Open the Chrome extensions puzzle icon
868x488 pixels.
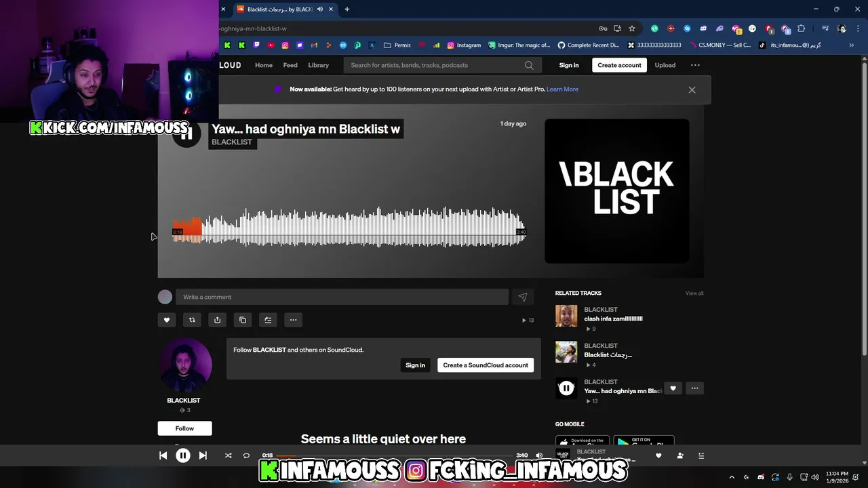pyautogui.click(x=802, y=28)
